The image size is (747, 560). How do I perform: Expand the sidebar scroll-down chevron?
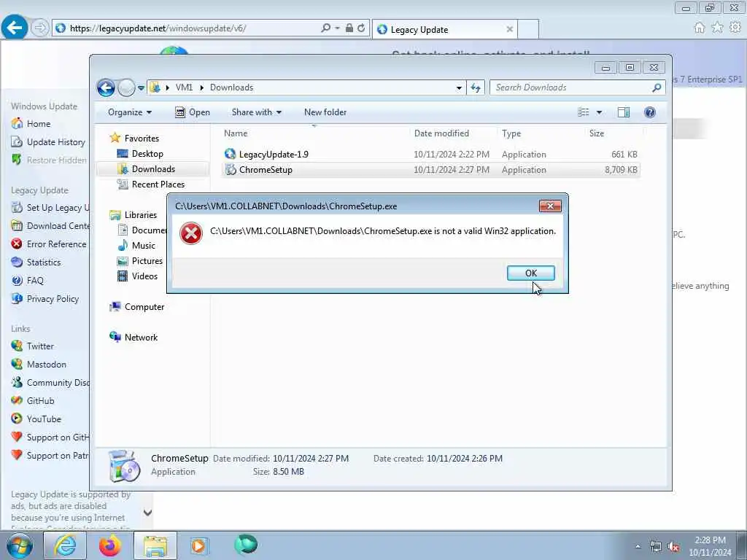click(147, 513)
